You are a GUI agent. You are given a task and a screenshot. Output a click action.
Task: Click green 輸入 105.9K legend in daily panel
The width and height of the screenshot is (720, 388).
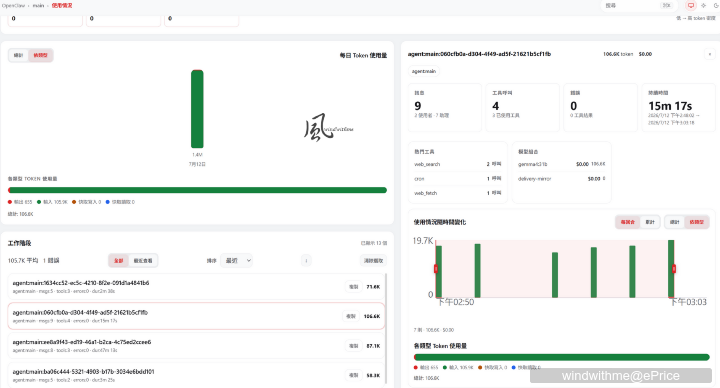point(52,202)
